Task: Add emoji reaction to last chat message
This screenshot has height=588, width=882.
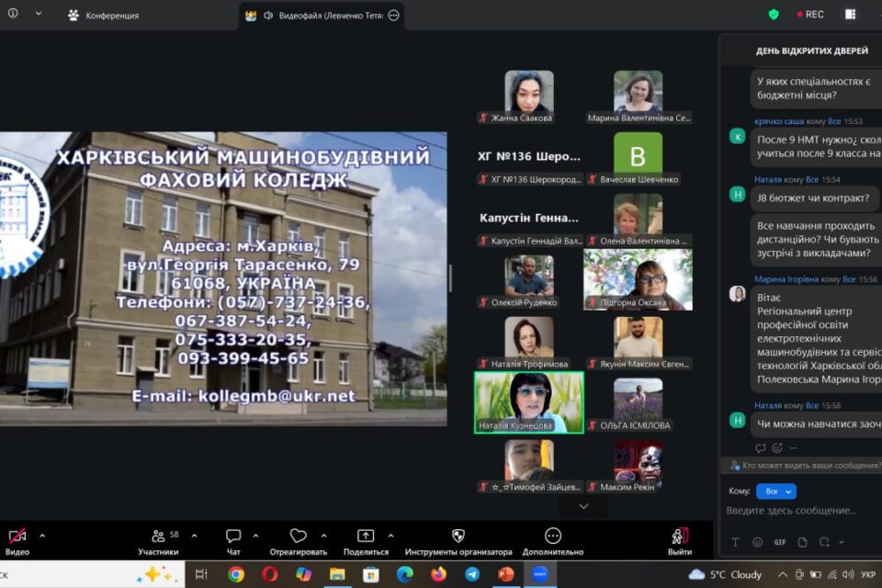Action: [777, 448]
